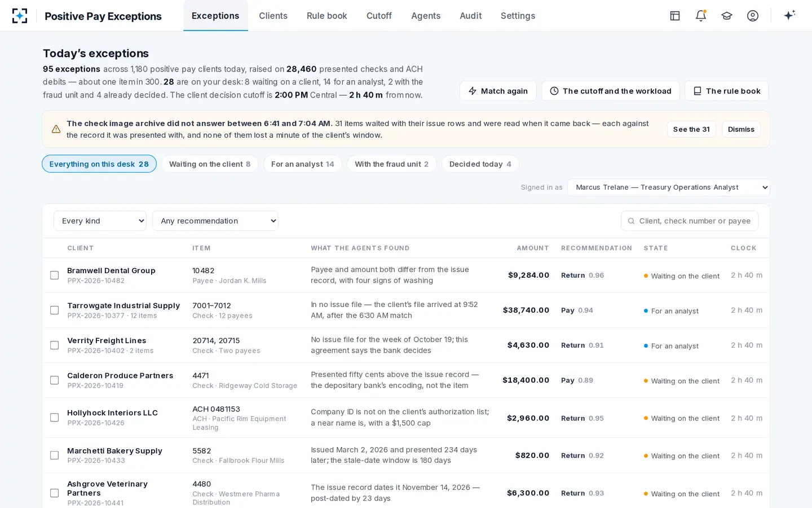The width and height of the screenshot is (812, 508).
Task: Check the Marchetti Bakery Supply row
Action: [x=55, y=456]
